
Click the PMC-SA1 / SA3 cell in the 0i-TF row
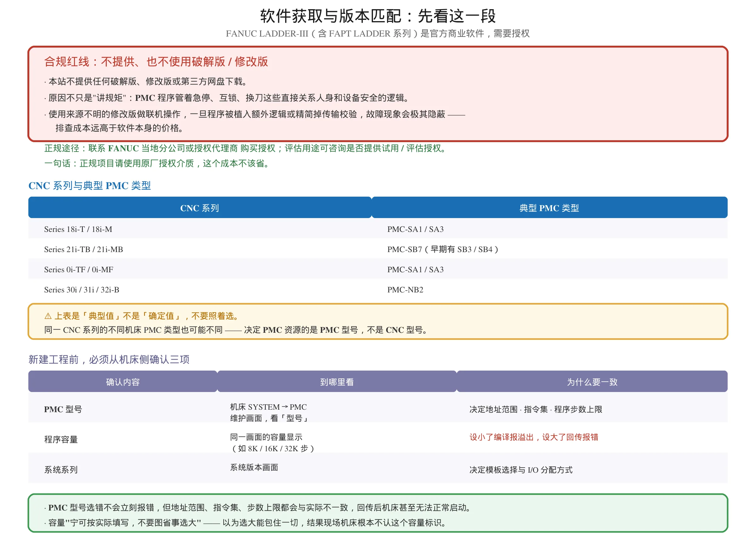click(415, 269)
